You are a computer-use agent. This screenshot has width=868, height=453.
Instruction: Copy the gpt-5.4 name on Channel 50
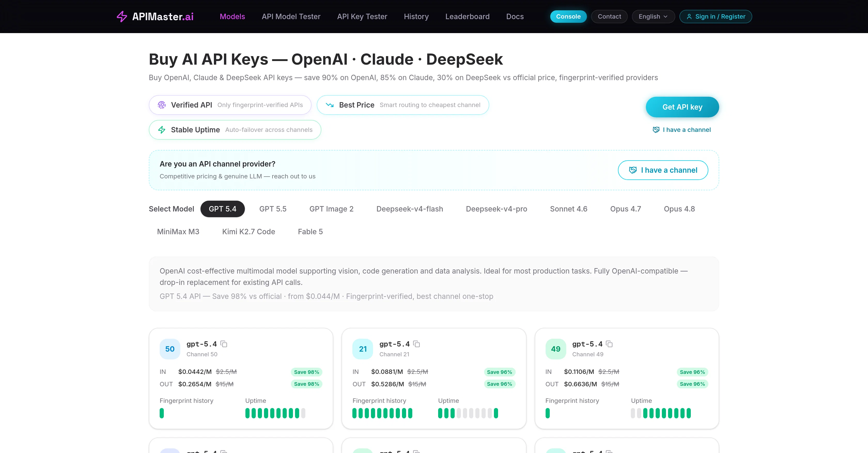point(224,344)
